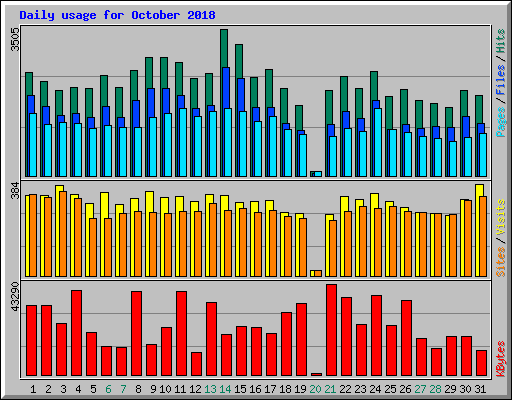The image size is (512, 400).
Task: Click day 25 on the x-axis
Action: tap(390, 389)
